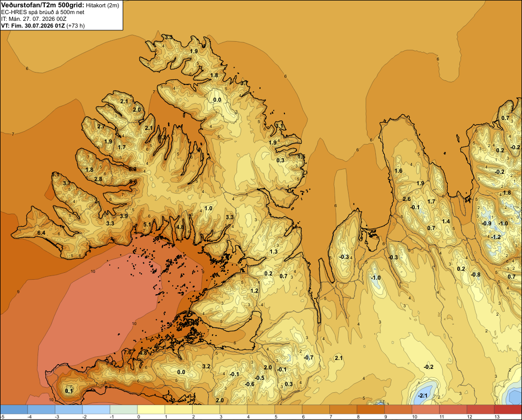Click the temperature value '6.4' on the map

point(41,233)
